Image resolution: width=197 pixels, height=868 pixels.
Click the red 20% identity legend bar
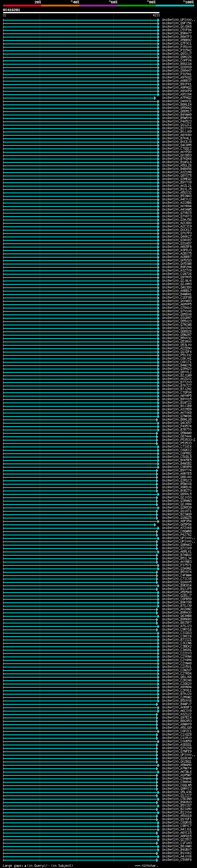[x=22, y=6]
